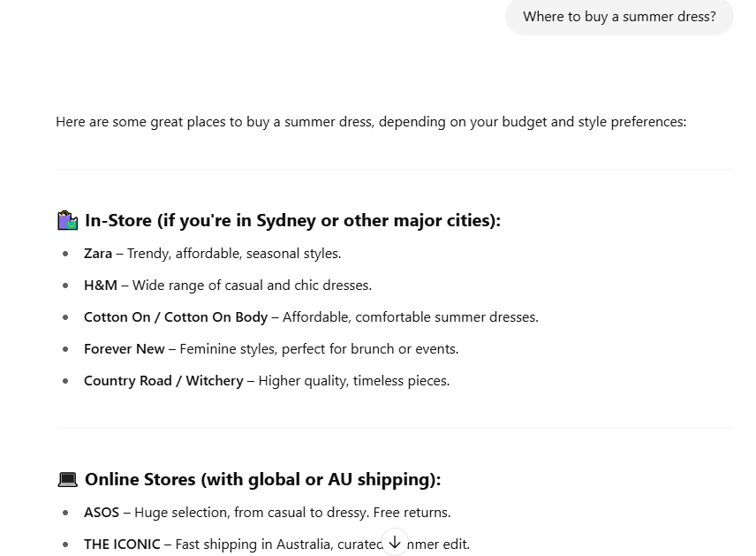Click the 'Zara' store name
The image size is (756, 556).
point(98,254)
